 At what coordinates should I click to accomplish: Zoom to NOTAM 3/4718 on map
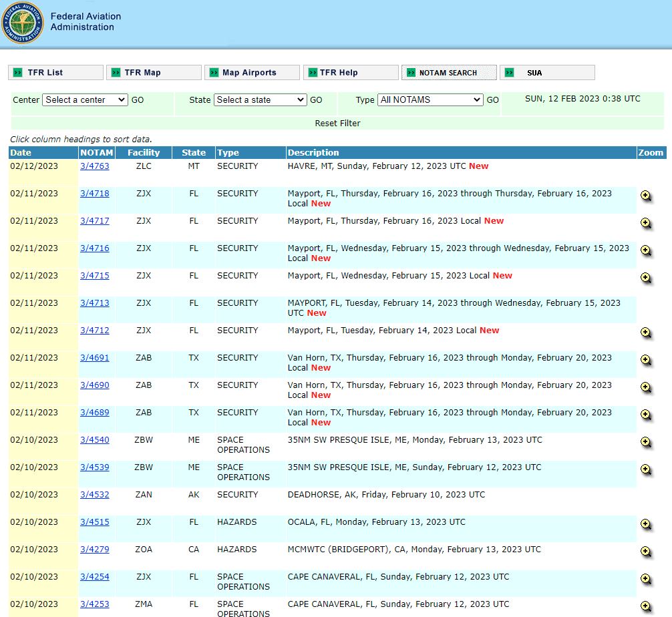(646, 196)
